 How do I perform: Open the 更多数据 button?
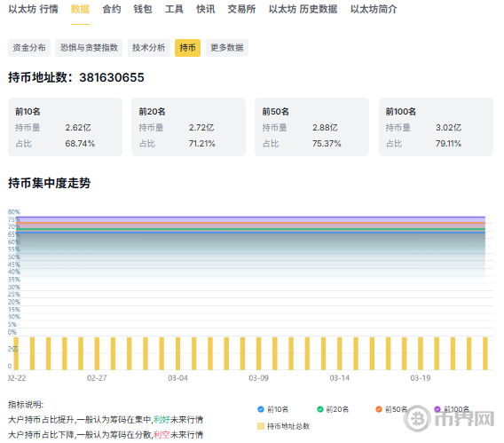[x=227, y=48]
